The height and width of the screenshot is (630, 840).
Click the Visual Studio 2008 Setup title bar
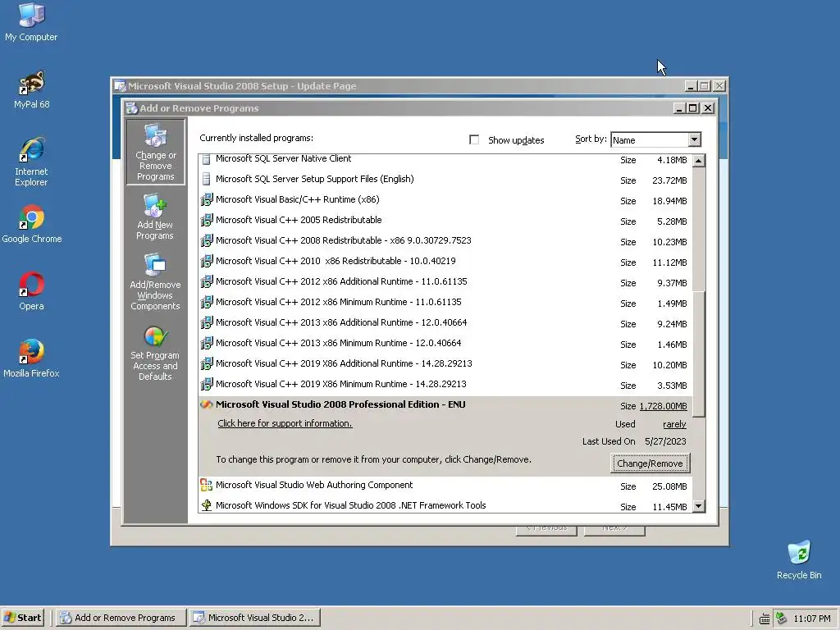[x=399, y=86]
